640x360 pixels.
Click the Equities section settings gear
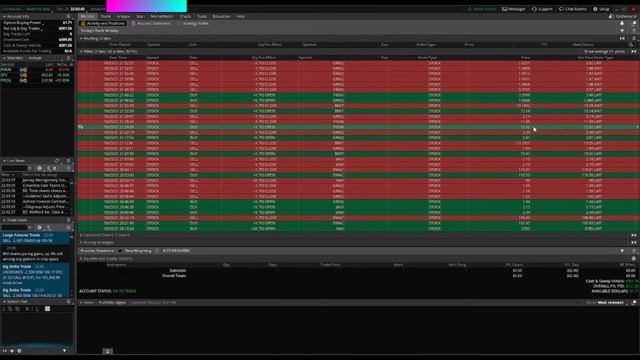633,258
